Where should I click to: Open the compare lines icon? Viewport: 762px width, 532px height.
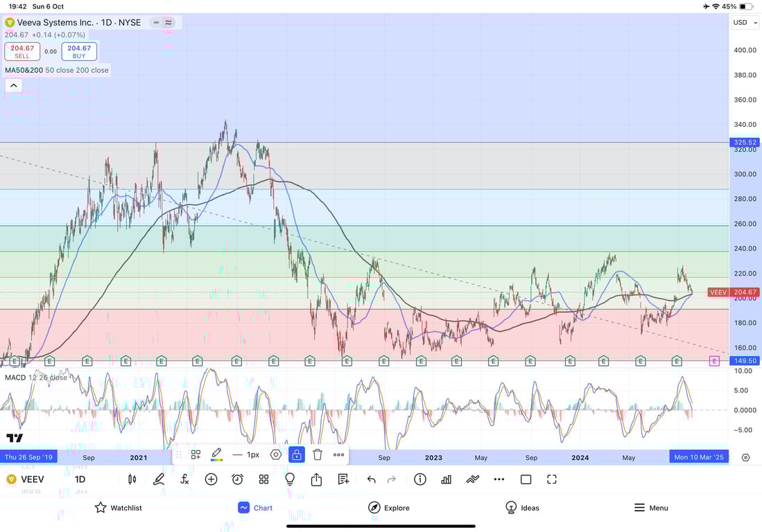click(473, 479)
